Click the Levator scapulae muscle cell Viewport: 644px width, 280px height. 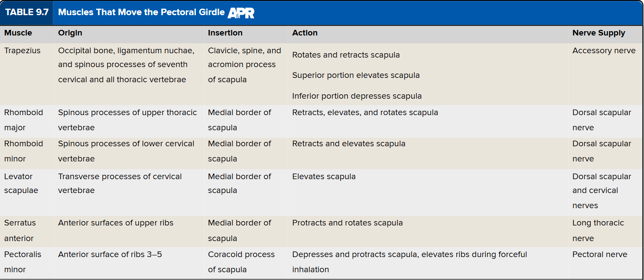coord(21,183)
